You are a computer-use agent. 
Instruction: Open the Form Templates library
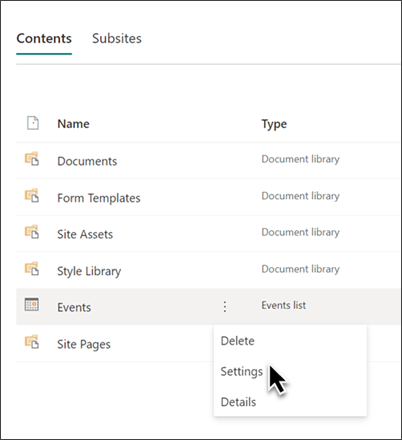(99, 198)
